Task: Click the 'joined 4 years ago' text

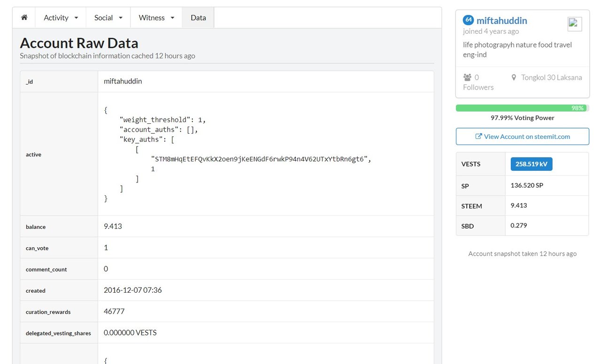Action: (x=491, y=31)
